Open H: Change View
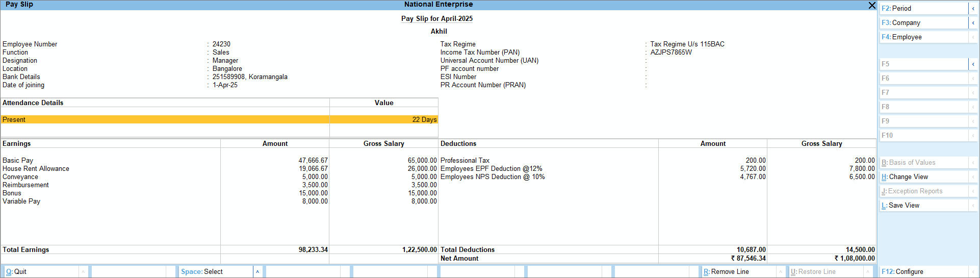Image resolution: width=980 pixels, height=278 pixels. coord(923,177)
